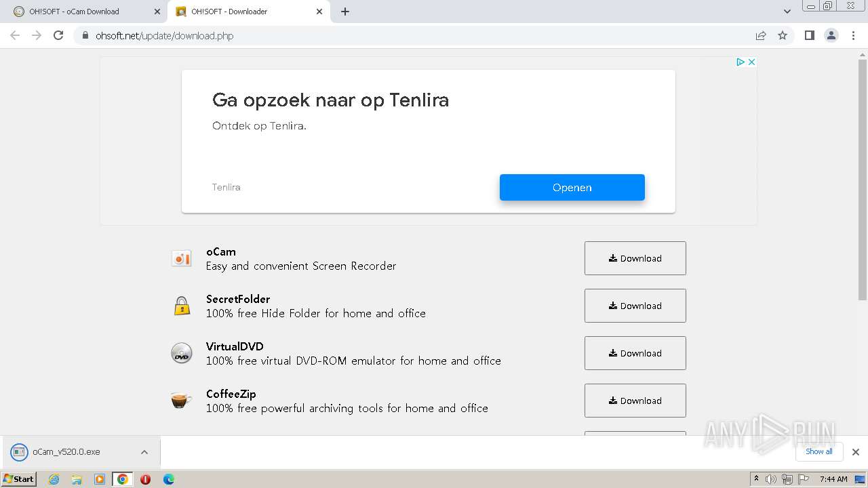This screenshot has height=488, width=868.
Task: Open Chrome profile avatar menu
Action: tap(831, 35)
